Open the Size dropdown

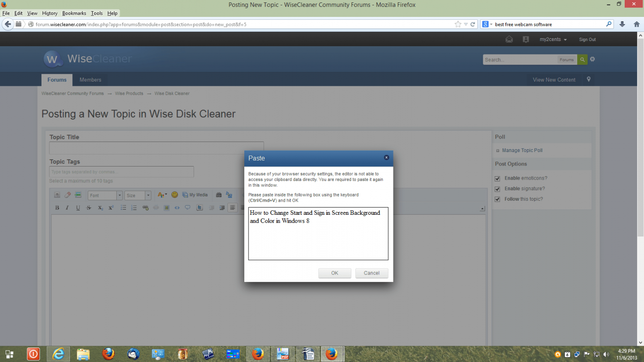(138, 195)
